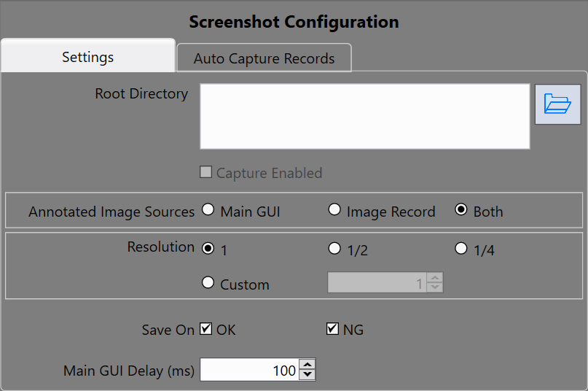Image resolution: width=588 pixels, height=391 pixels.
Task: Decrease the custom resolution value
Action: click(x=435, y=287)
